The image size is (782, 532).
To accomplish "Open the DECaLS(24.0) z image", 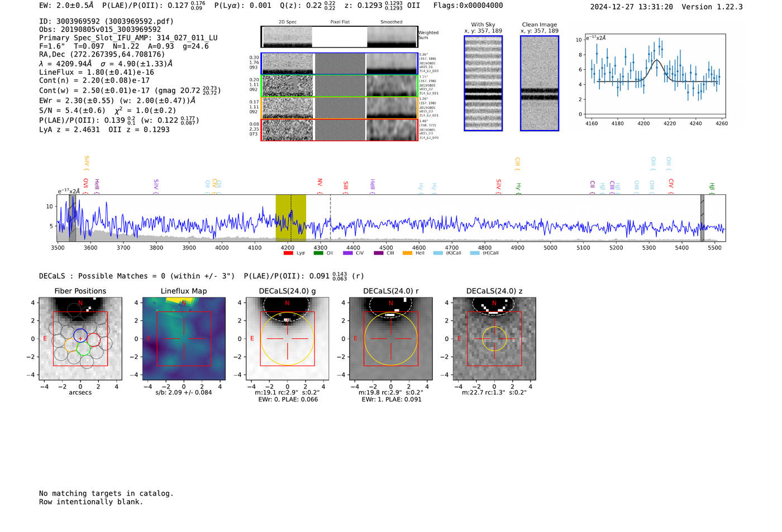I will click(x=494, y=339).
